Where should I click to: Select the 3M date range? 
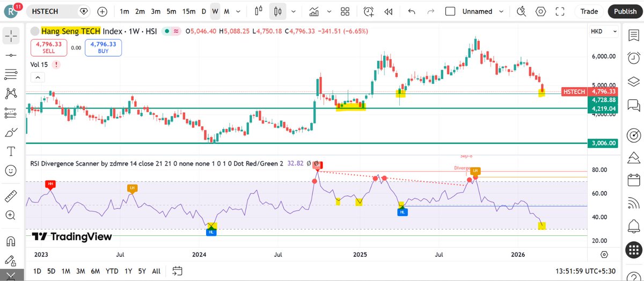click(80, 271)
